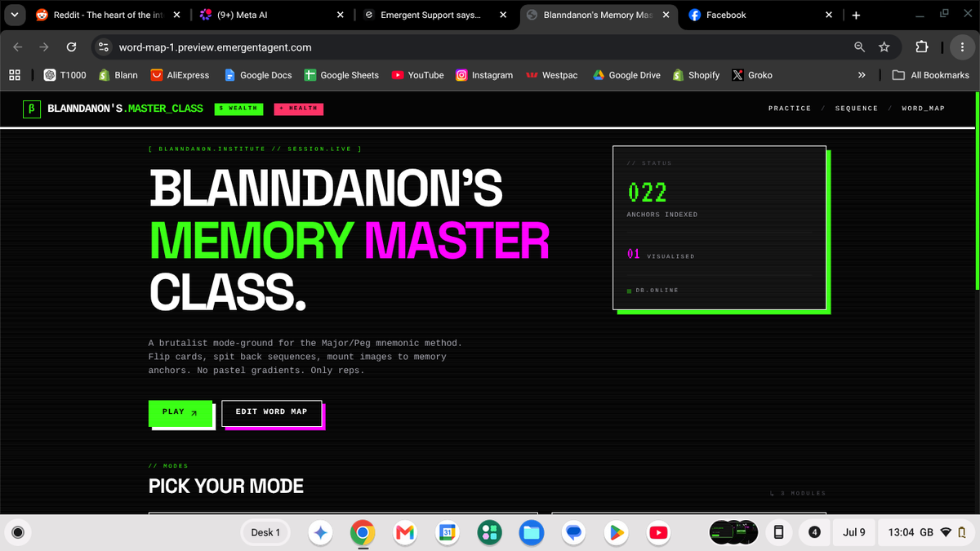Reload the page

pos(71,47)
